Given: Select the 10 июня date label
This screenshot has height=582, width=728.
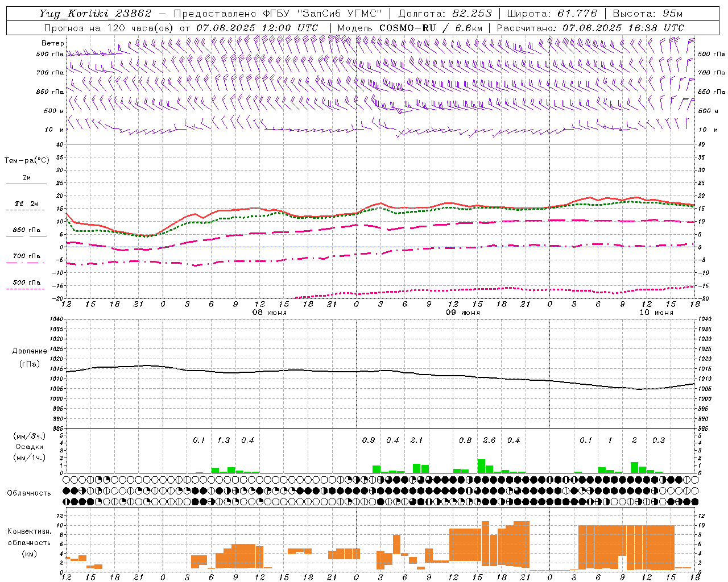Looking at the screenshot, I should (656, 313).
